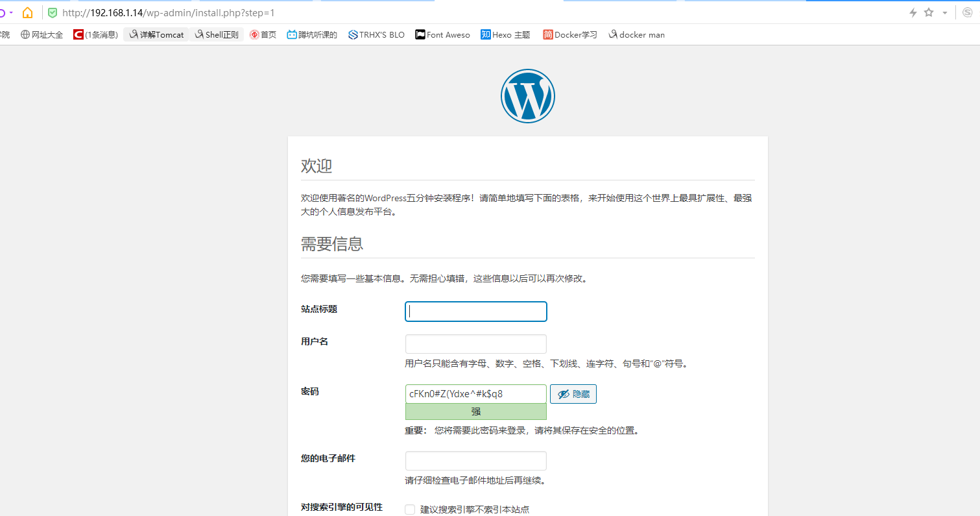Viewport: 980px width, 516px height.
Task: Activate the lightning speed-mode icon
Action: point(913,12)
